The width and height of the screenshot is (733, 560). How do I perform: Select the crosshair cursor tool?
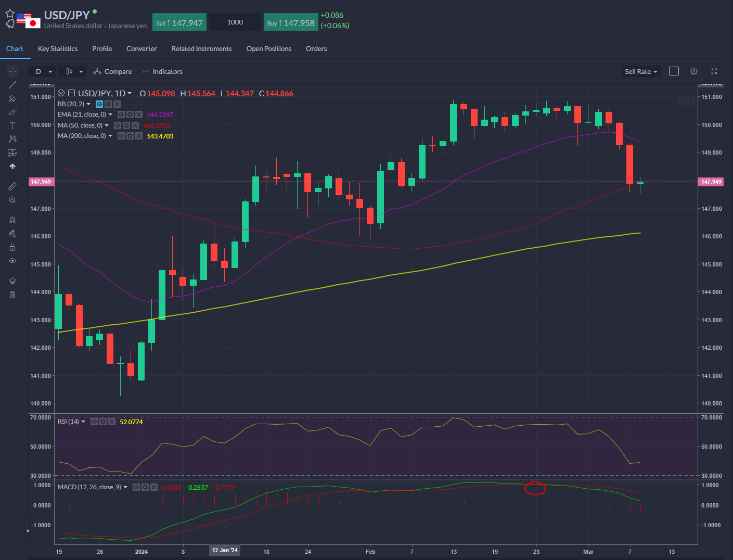click(x=12, y=71)
